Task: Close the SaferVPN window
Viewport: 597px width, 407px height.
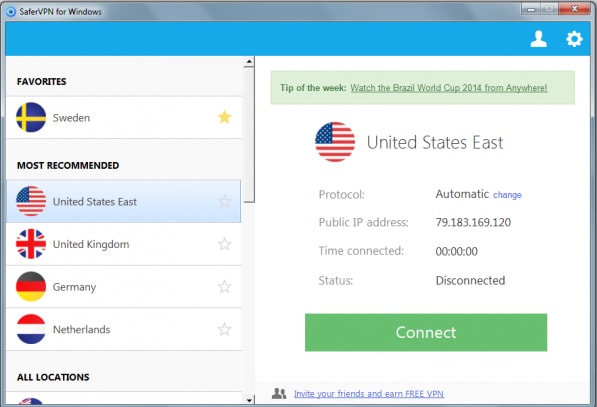Action: (575, 9)
